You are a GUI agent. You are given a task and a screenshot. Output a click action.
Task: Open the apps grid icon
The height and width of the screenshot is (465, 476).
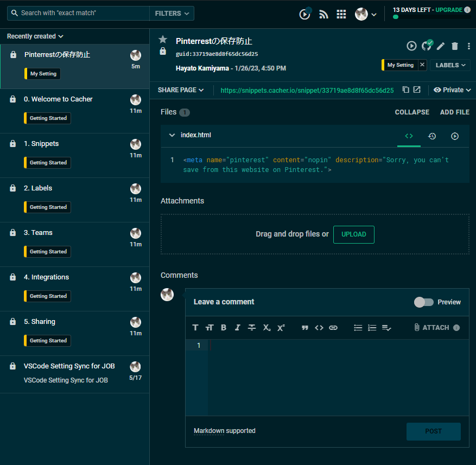pyautogui.click(x=341, y=14)
